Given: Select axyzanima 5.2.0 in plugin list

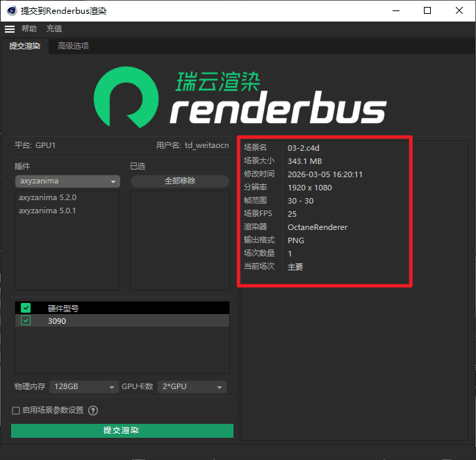Looking at the screenshot, I should (x=47, y=197).
